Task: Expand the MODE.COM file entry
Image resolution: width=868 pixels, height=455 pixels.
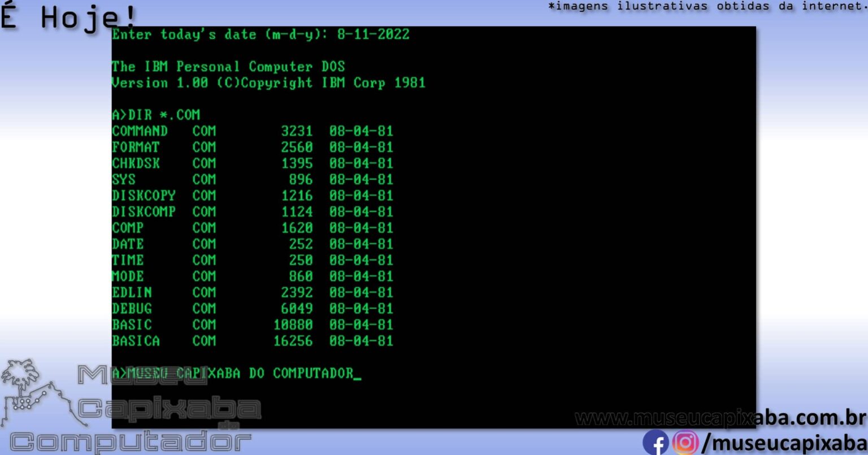Action: pos(164,276)
